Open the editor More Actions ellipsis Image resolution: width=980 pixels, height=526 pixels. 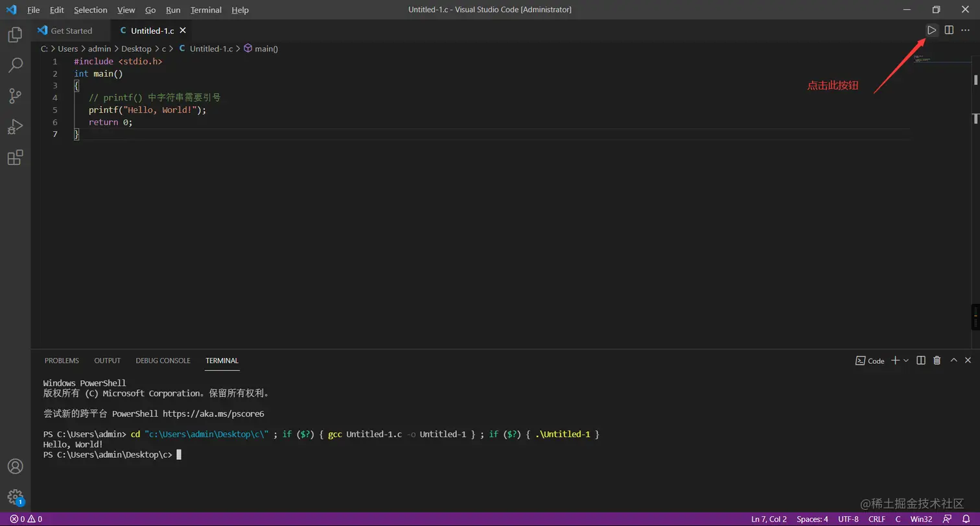(965, 30)
